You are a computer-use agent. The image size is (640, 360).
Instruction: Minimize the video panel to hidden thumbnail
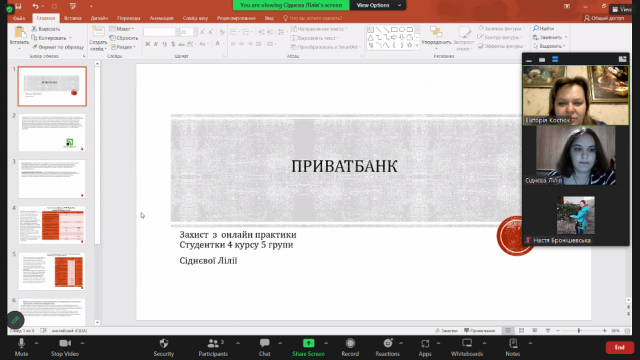(x=529, y=60)
